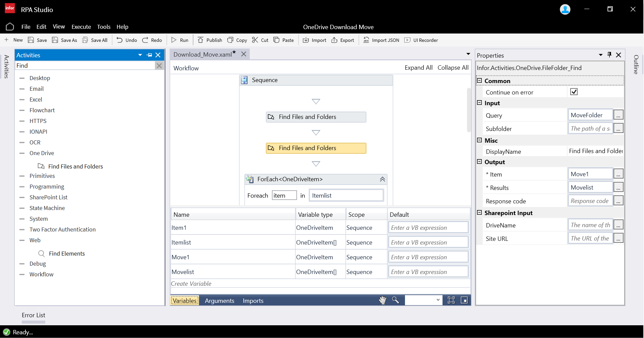This screenshot has height=338, width=644.
Task: Click the Publish icon in toolbar
Action: click(200, 40)
